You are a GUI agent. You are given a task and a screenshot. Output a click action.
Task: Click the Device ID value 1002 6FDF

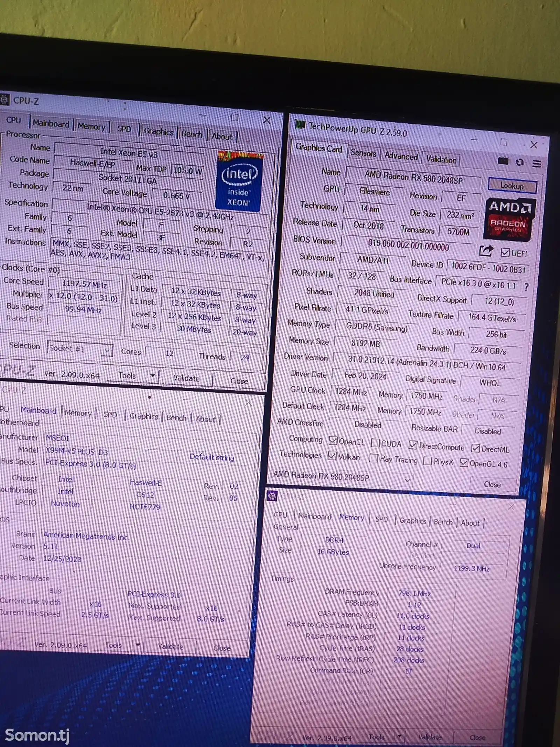(x=488, y=268)
